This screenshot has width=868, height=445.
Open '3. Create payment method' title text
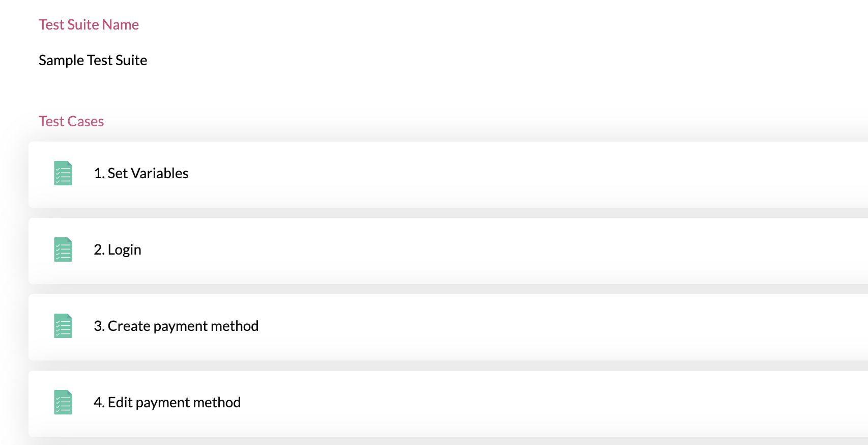176,326
